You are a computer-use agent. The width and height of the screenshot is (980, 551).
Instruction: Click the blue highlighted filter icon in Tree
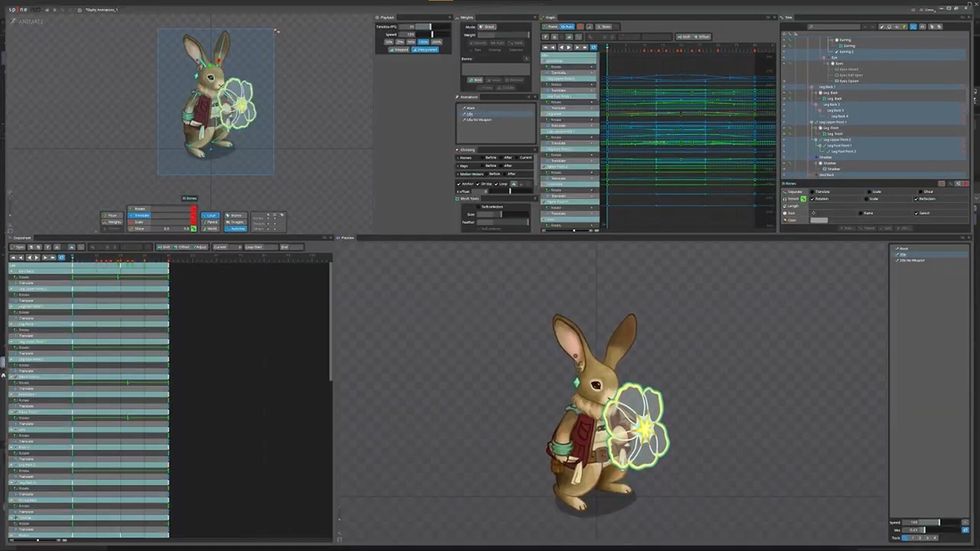pyautogui.click(x=913, y=27)
